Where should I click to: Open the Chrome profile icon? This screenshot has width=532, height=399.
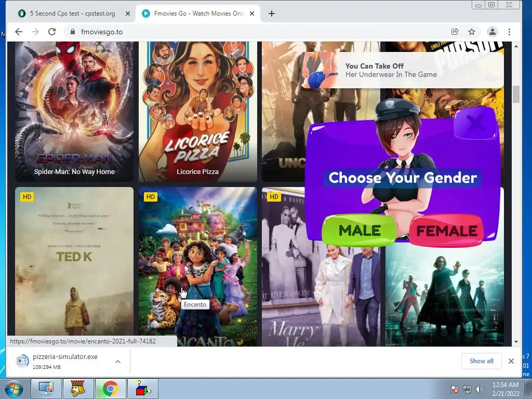coord(493,32)
